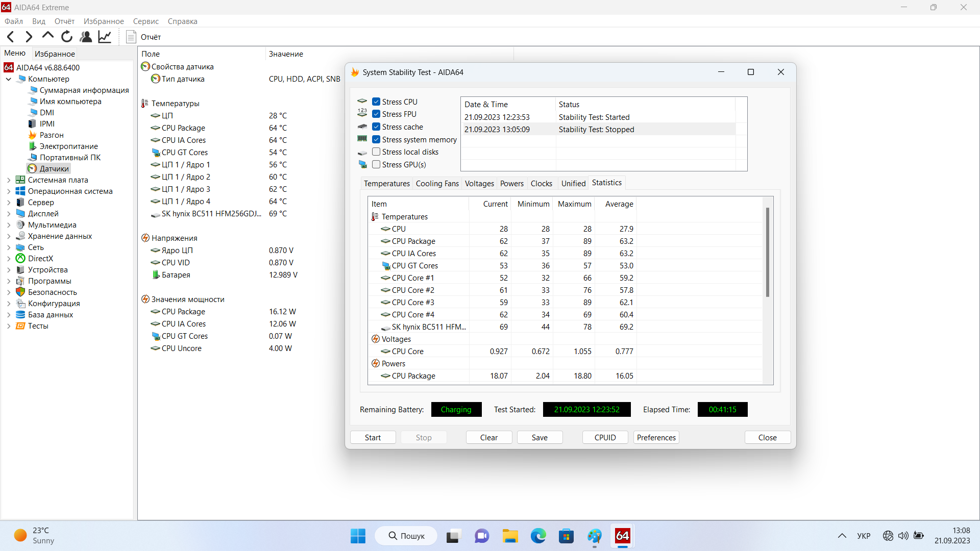Collapse the Компьютер tree node
The image size is (980, 551).
coord(9,79)
